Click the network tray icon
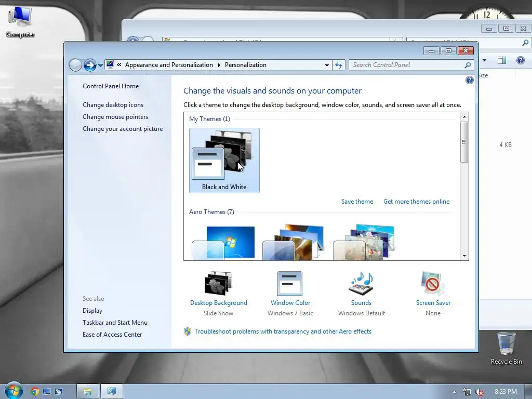 [467, 392]
